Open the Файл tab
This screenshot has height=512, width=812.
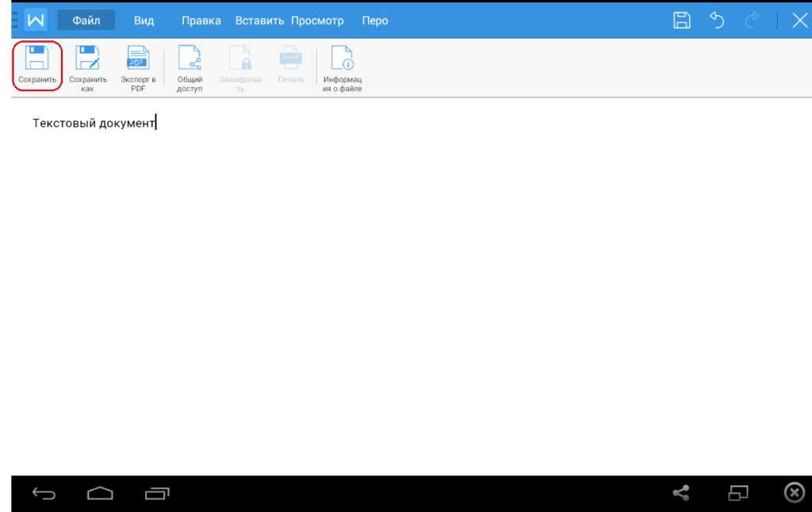tap(86, 21)
